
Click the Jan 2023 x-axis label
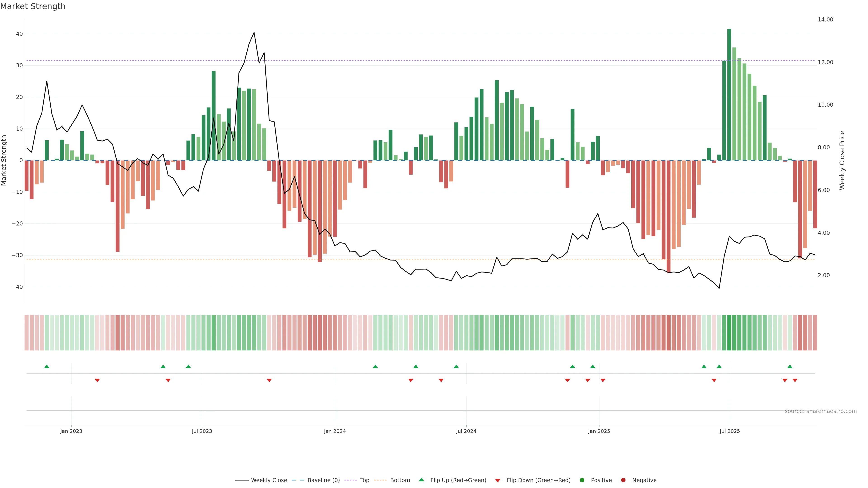pyautogui.click(x=71, y=431)
